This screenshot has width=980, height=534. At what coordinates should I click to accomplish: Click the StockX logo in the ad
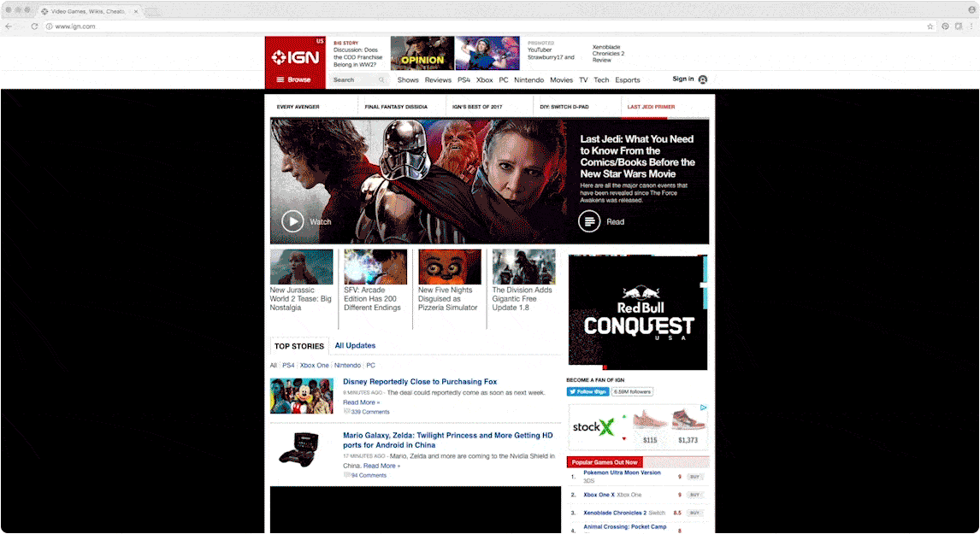click(593, 427)
